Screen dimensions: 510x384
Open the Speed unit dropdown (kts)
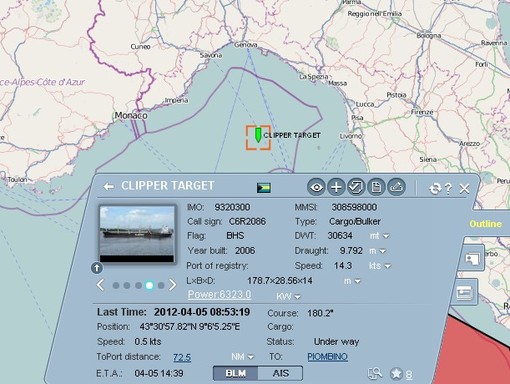tap(380, 266)
